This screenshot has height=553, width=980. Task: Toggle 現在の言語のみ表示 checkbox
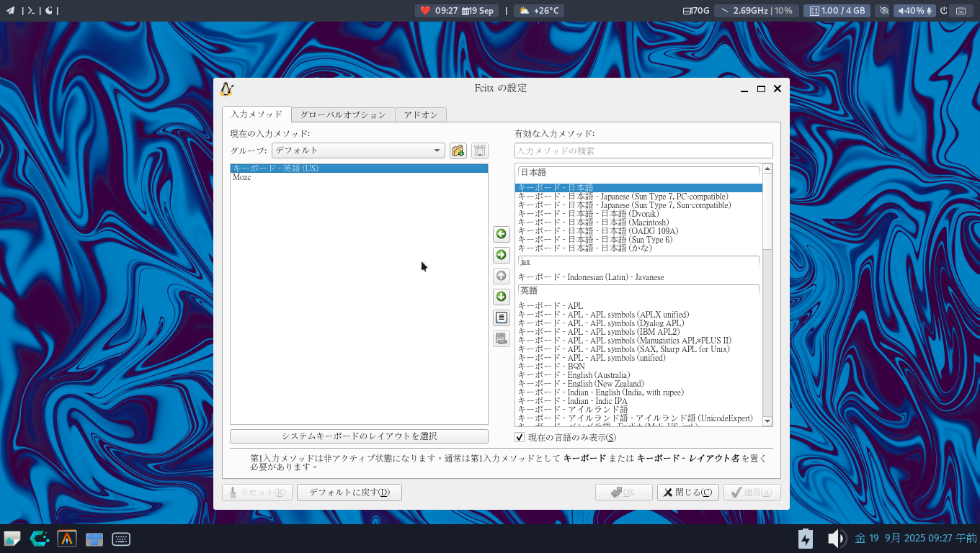(x=520, y=437)
